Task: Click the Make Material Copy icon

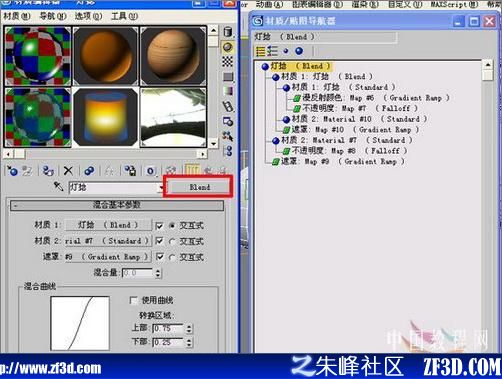Action: point(89,171)
